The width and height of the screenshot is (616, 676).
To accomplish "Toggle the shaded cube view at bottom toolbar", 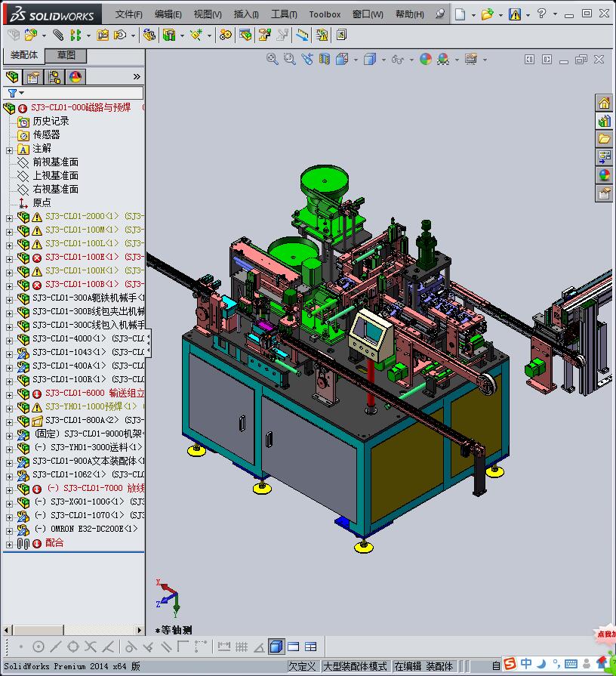I will pyautogui.click(x=276, y=647).
